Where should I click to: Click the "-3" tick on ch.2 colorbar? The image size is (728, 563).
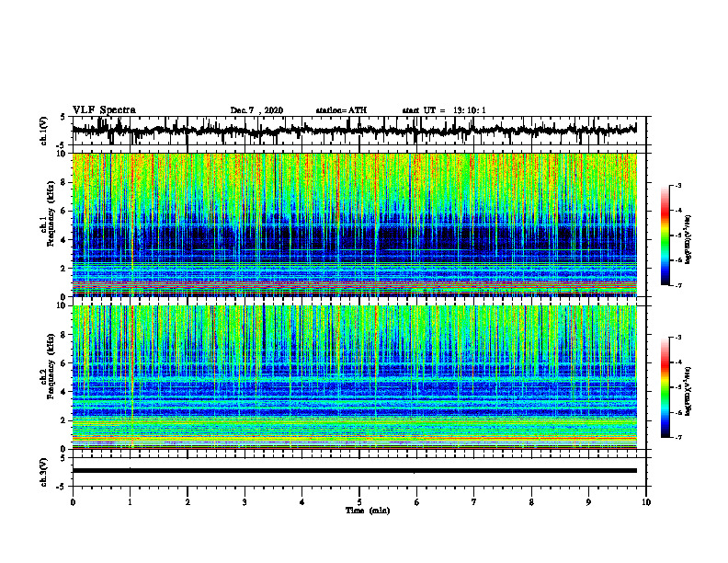(x=678, y=338)
